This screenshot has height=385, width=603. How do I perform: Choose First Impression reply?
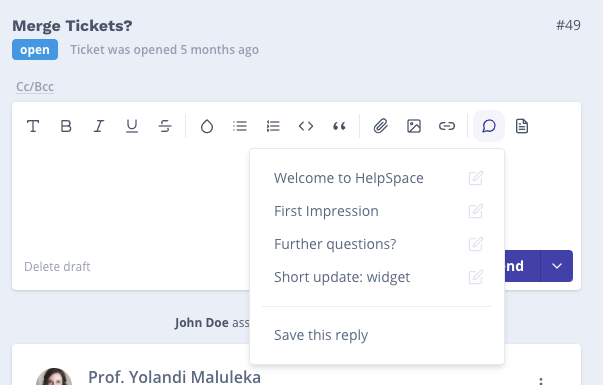(326, 211)
